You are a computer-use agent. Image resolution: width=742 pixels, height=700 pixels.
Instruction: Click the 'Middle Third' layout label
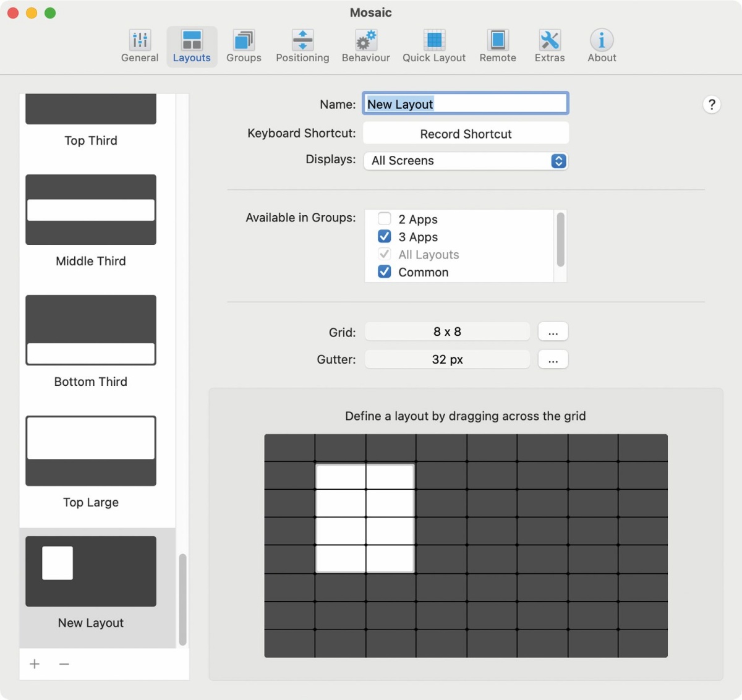coord(91,261)
